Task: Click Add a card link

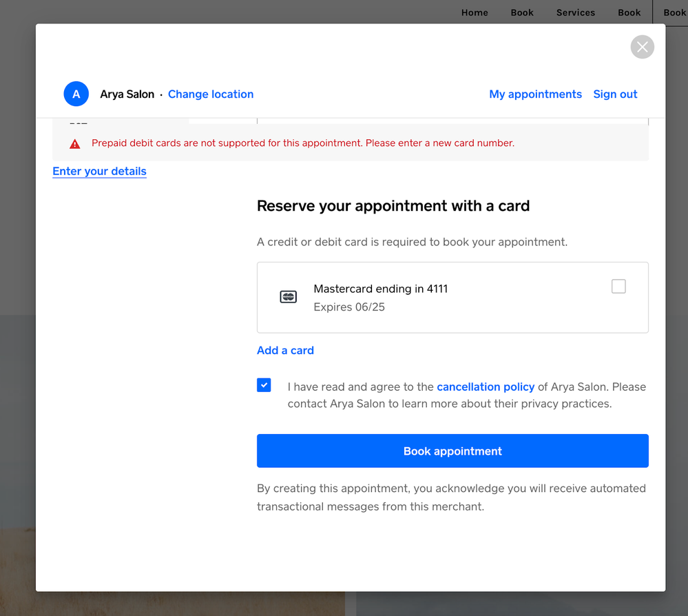Action: (285, 350)
